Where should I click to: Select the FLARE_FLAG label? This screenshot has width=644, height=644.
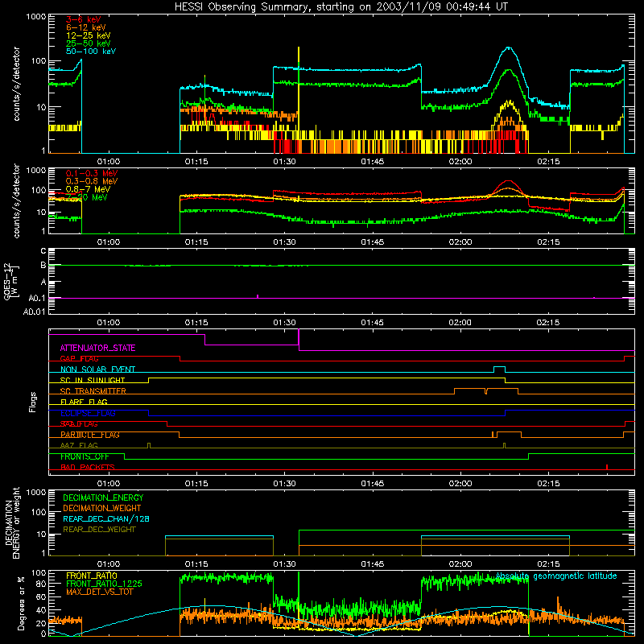point(84,402)
